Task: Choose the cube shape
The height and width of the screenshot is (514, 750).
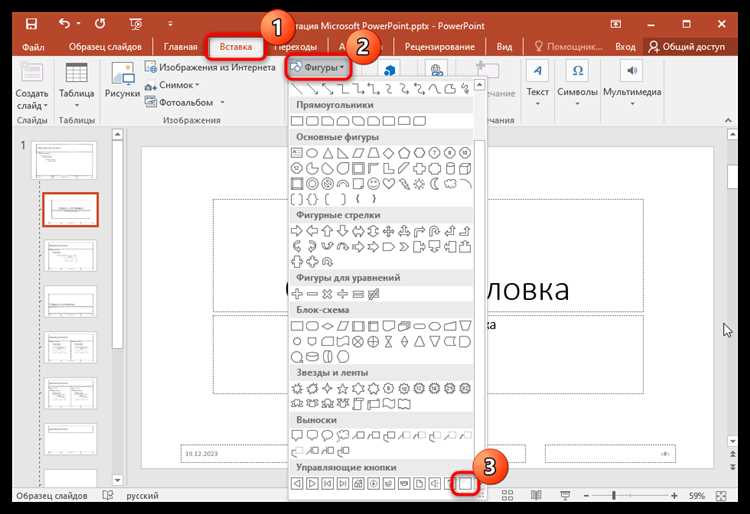Action: [465, 168]
